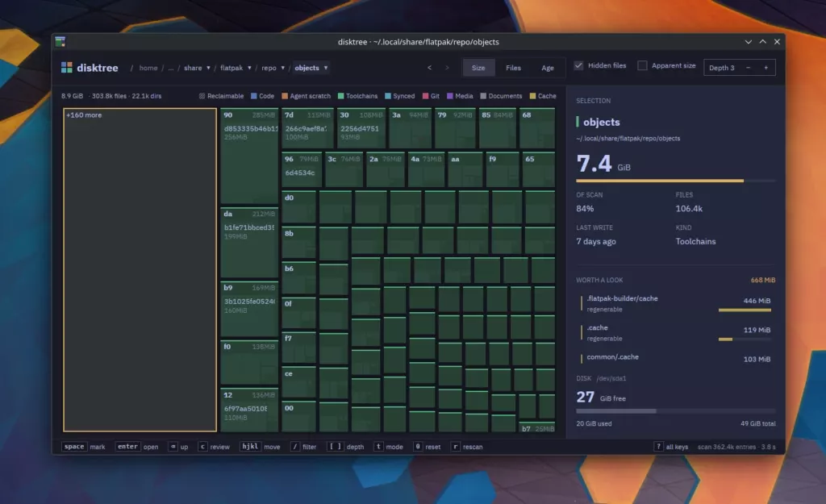This screenshot has width=826, height=504.
Task: Toggle the Hidden files checkbox
Action: point(578,65)
